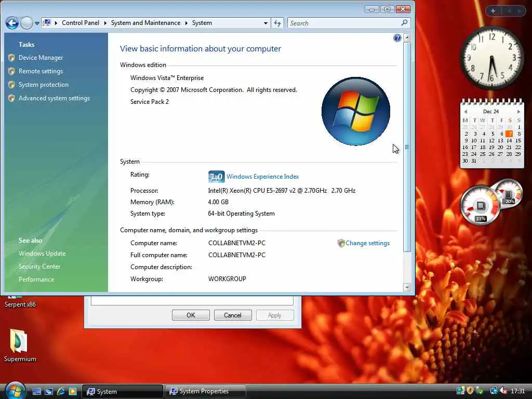This screenshot has height=399, width=532.
Task: Open Performance under See also
Action: [x=36, y=280]
